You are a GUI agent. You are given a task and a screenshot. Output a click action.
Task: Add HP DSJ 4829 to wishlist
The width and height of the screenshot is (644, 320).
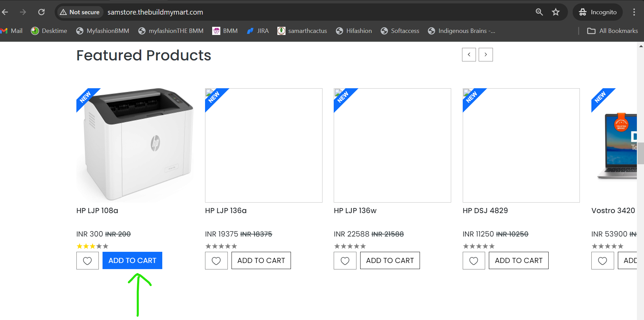click(x=474, y=261)
